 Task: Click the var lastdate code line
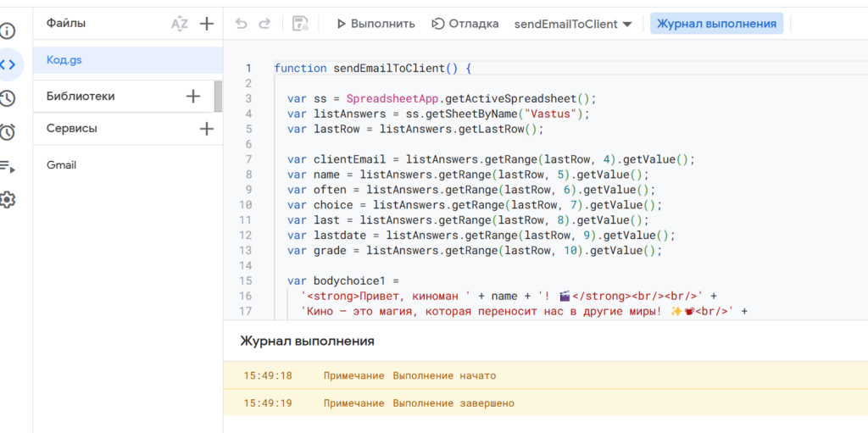point(481,236)
